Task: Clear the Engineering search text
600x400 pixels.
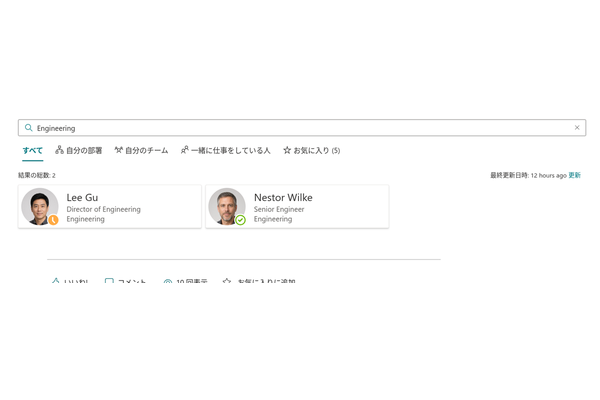Action: [x=577, y=127]
